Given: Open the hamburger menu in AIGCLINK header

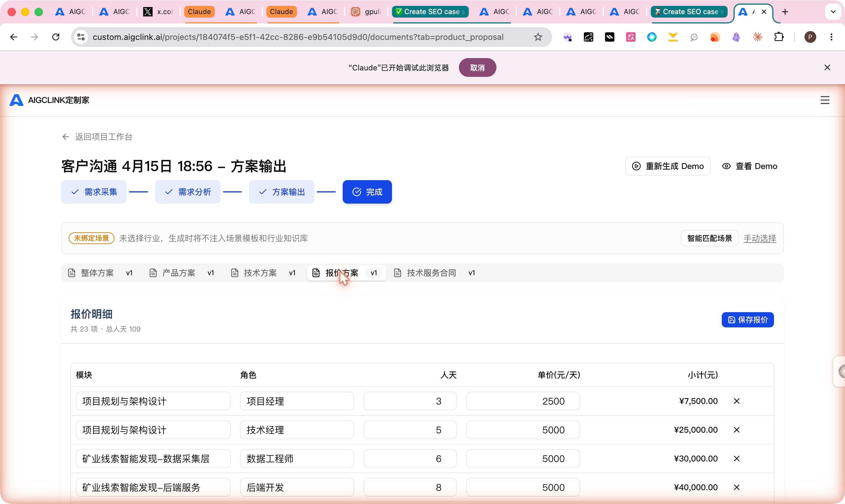Looking at the screenshot, I should 825,100.
